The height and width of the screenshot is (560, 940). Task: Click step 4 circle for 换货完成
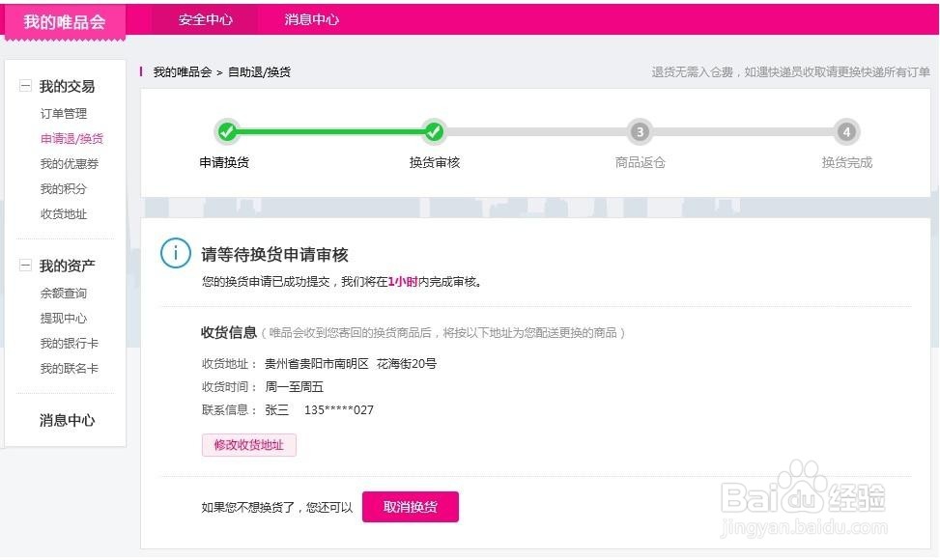coord(846,131)
